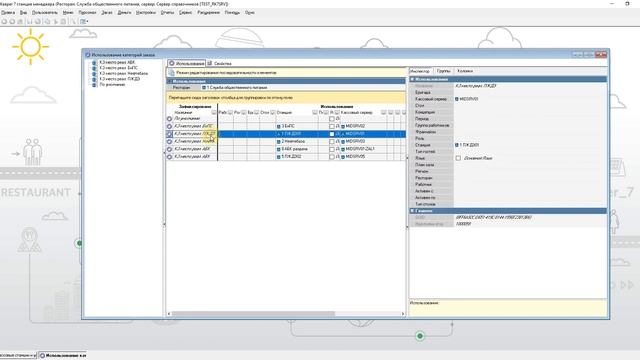This screenshot has width=640, height=360.
Task: Open the Правка menu
Action: tap(8, 13)
